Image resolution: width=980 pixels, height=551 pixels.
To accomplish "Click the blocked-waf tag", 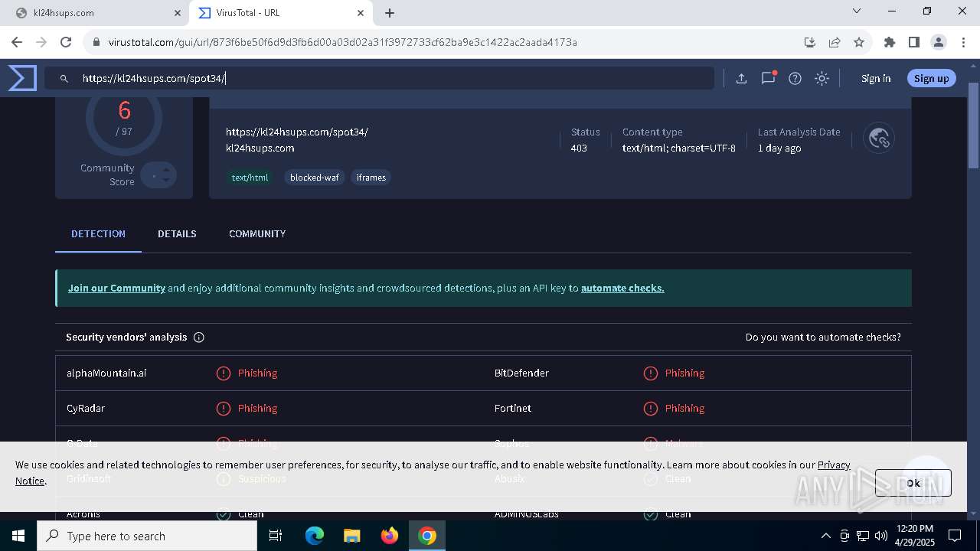I will point(314,178).
